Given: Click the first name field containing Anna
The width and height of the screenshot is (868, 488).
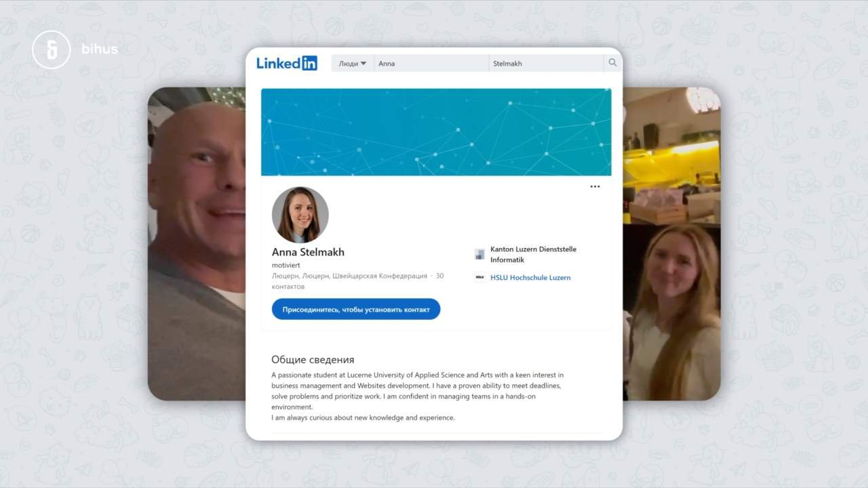Looking at the screenshot, I should tap(431, 63).
